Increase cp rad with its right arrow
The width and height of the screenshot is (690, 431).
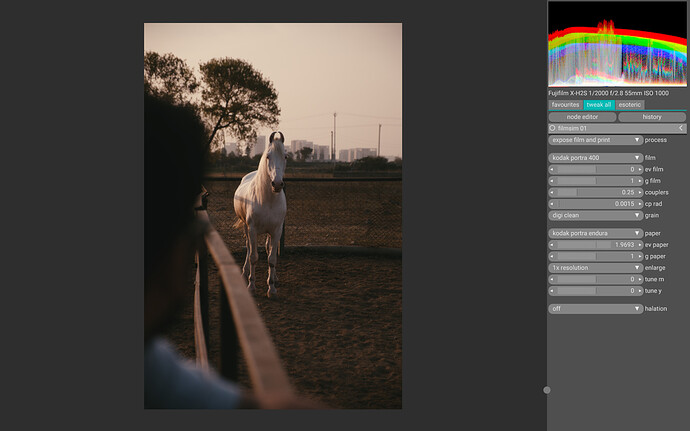pyautogui.click(x=640, y=204)
